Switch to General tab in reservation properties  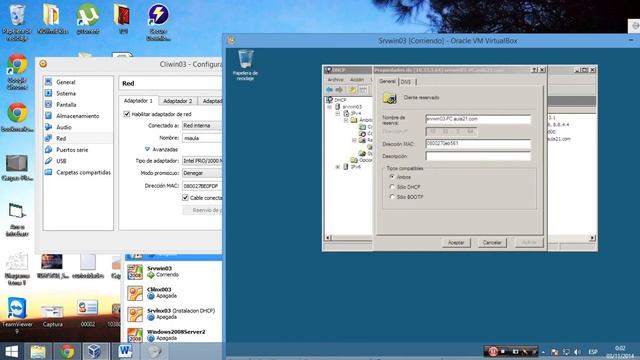click(x=387, y=81)
